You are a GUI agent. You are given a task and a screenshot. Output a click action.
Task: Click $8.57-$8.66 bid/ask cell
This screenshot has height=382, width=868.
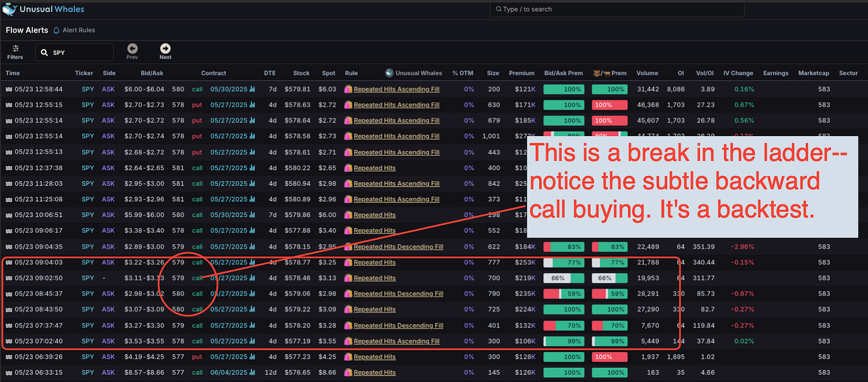144,372
